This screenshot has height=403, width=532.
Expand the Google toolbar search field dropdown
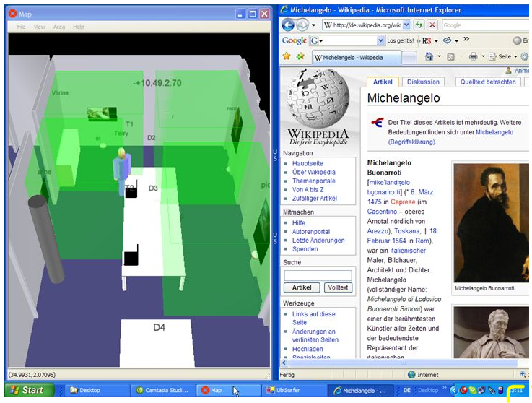point(380,40)
